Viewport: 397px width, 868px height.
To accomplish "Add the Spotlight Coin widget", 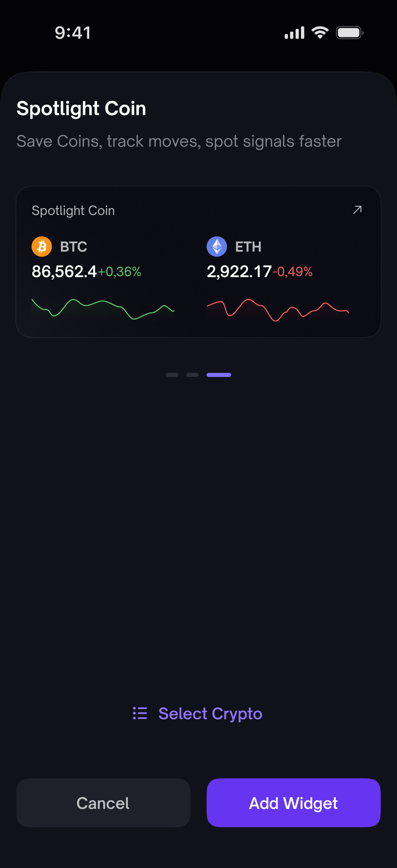I will pyautogui.click(x=294, y=803).
